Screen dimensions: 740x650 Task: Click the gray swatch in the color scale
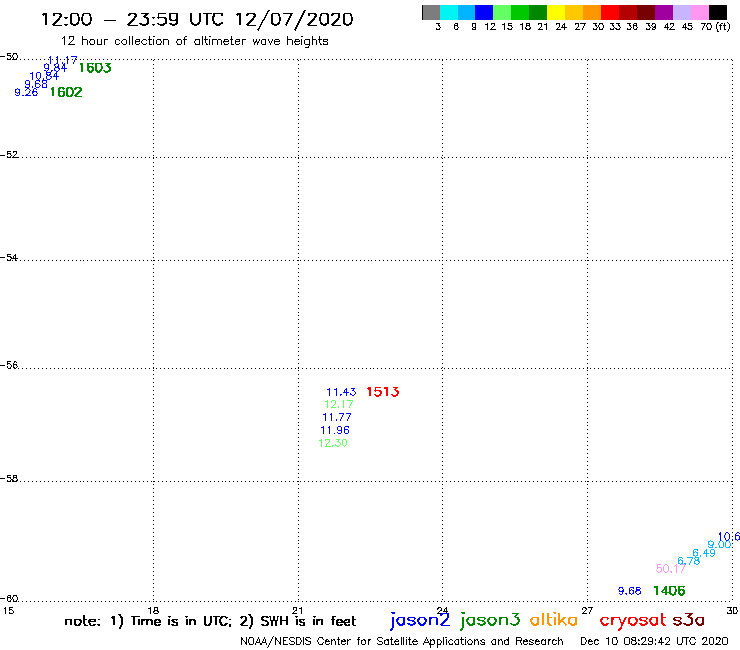(431, 12)
